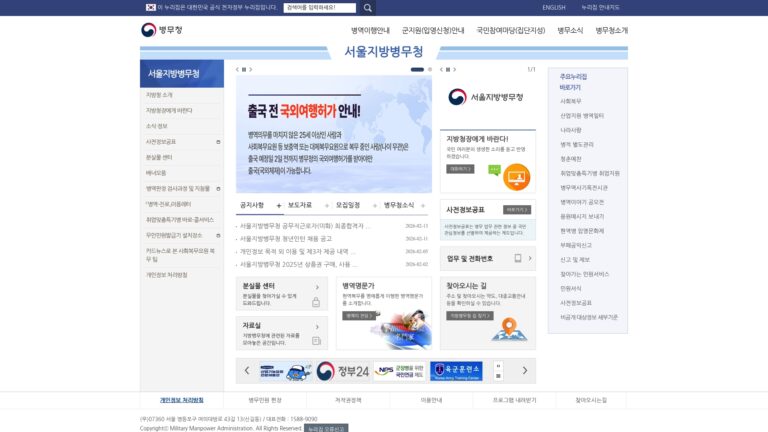Open 지방청 소개 sidebar link

pyautogui.click(x=159, y=95)
